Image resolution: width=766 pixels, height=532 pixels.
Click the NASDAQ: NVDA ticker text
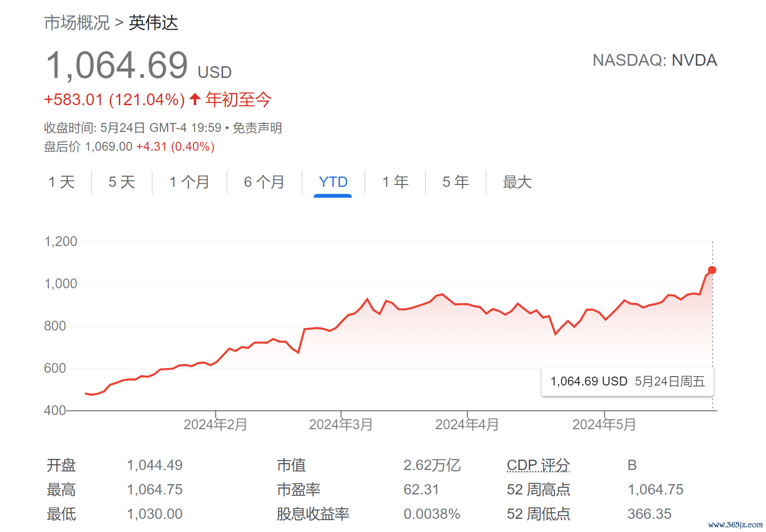click(x=655, y=60)
